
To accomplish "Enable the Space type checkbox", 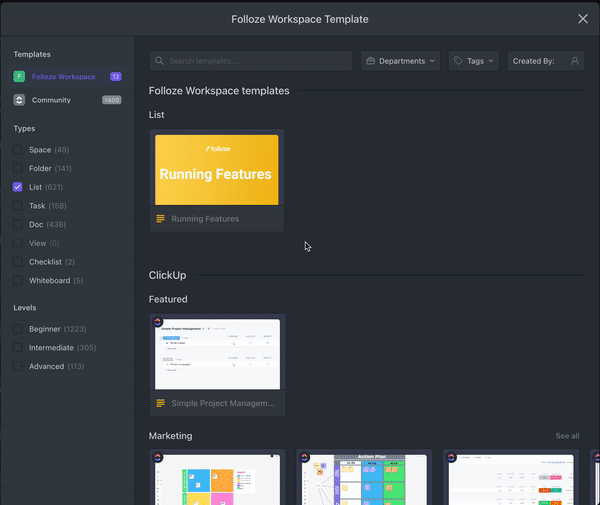I will 18,150.
